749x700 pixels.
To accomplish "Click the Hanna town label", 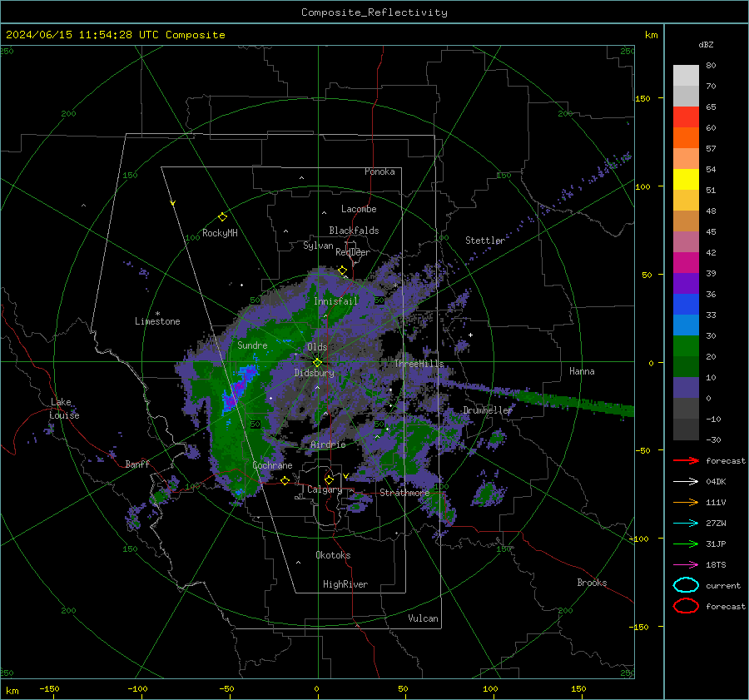I will [x=582, y=371].
